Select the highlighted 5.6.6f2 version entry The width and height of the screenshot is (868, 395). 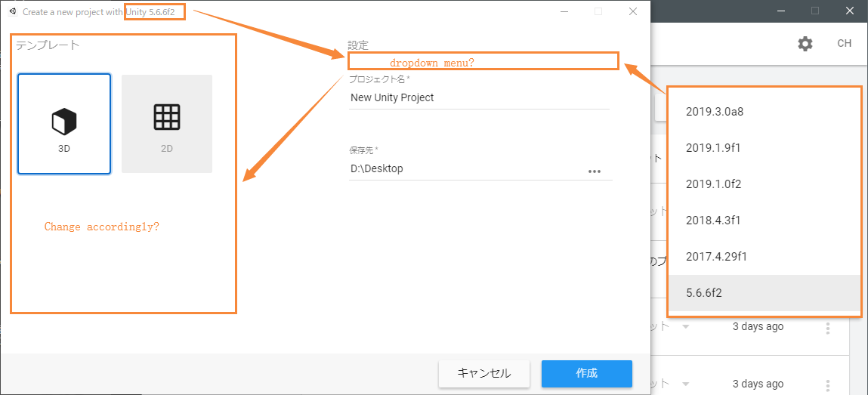click(x=764, y=293)
